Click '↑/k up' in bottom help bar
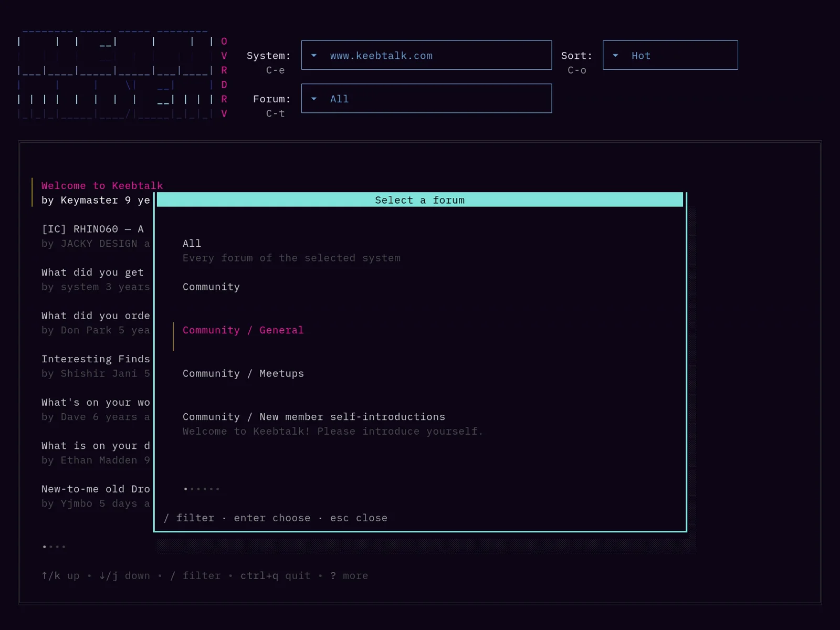Screen dimensions: 840x630 60,576
